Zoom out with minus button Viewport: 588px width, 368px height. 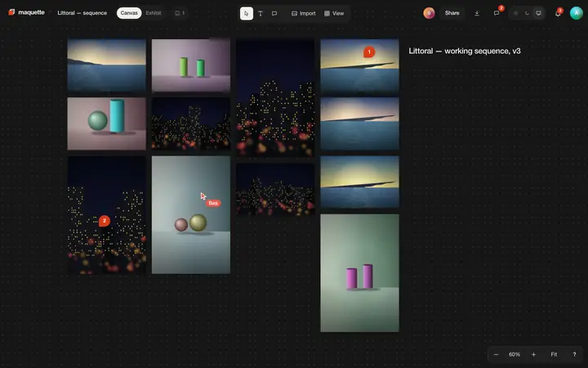pos(497,354)
